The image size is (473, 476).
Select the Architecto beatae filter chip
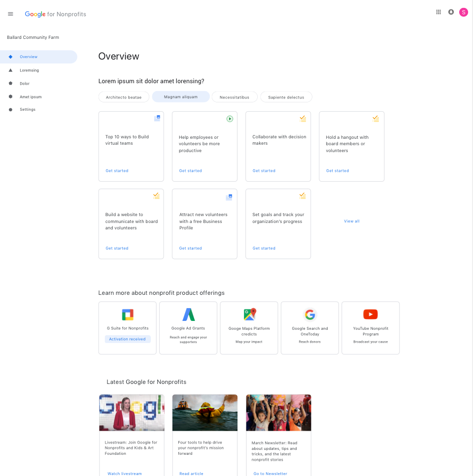[x=124, y=97]
